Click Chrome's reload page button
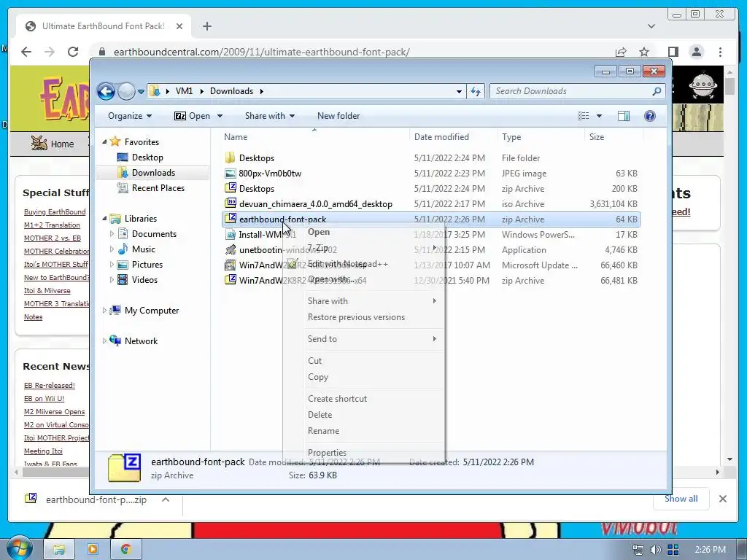Viewport: 747px width, 560px height. click(73, 52)
